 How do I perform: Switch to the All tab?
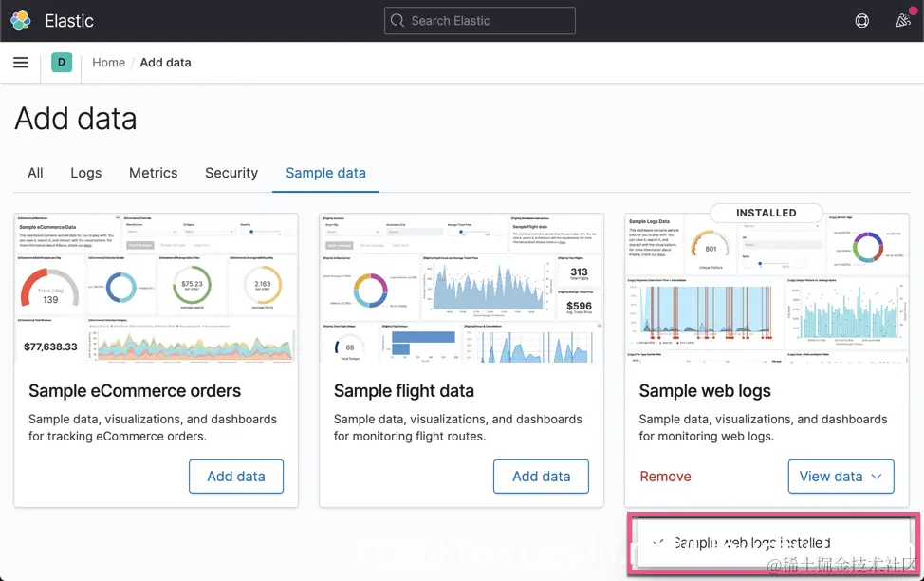35,173
